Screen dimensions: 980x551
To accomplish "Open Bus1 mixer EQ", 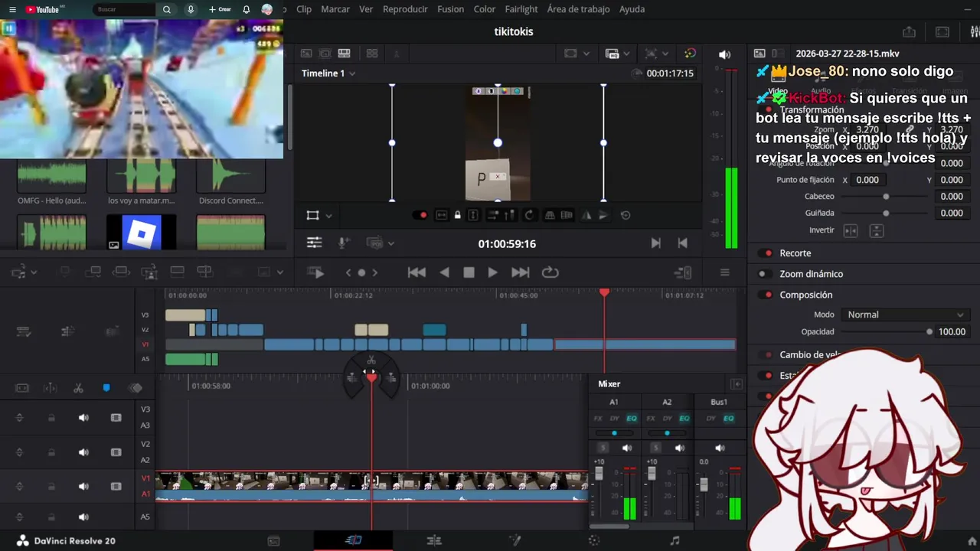I will (729, 419).
